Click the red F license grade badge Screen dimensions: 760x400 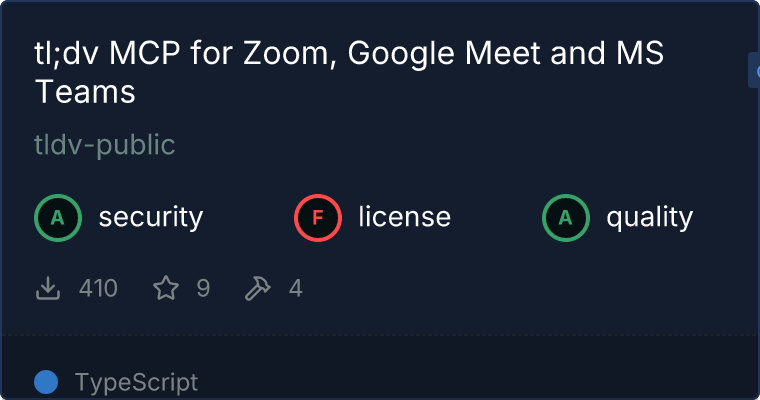(x=318, y=217)
